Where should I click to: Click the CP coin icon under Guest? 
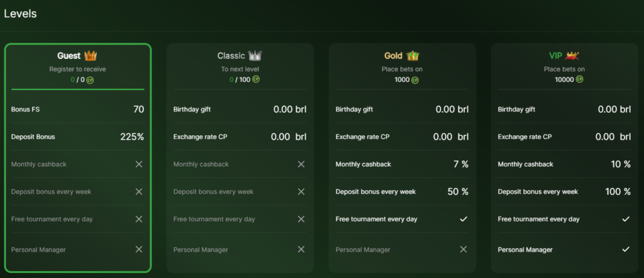pos(90,80)
